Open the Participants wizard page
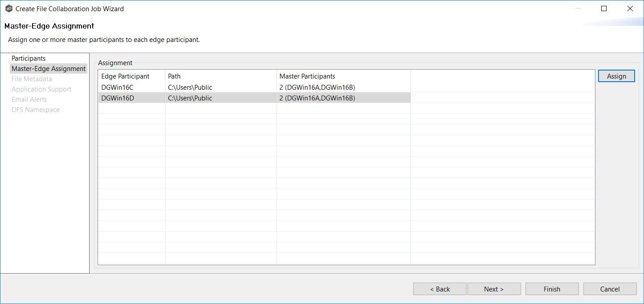The image size is (644, 304). pyautogui.click(x=29, y=58)
